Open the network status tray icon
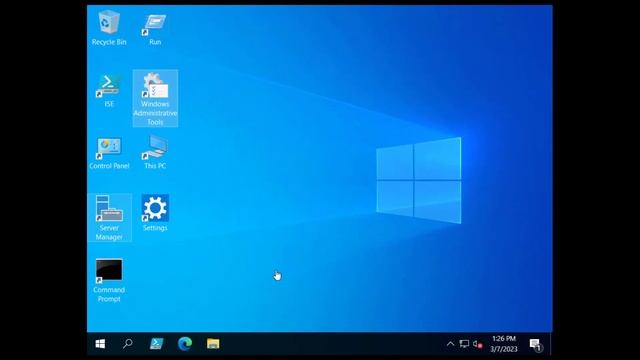This screenshot has height=360, width=640. (464, 344)
